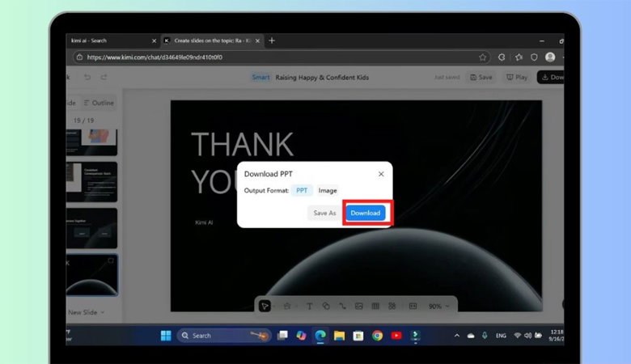The image size is (631, 364).
Task: Select the thumbnail with grey image and bullet text
Action: [92, 182]
